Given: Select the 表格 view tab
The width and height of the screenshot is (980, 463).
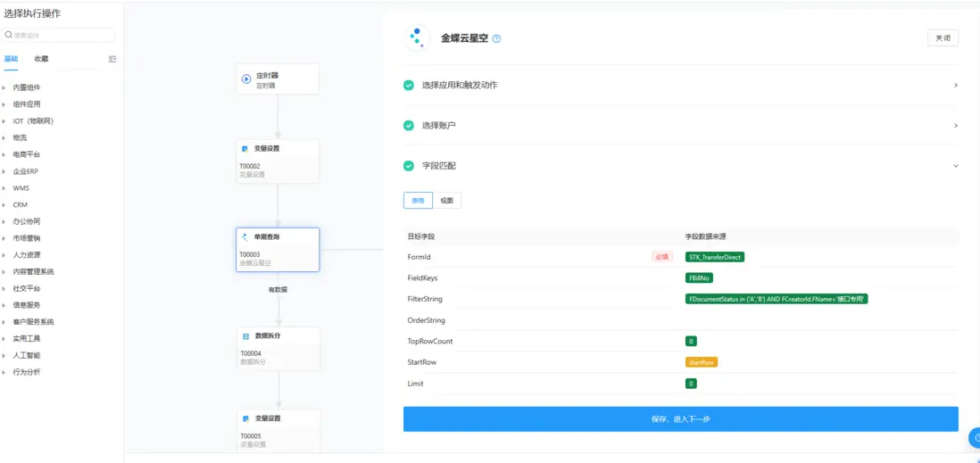Looking at the screenshot, I should point(418,201).
